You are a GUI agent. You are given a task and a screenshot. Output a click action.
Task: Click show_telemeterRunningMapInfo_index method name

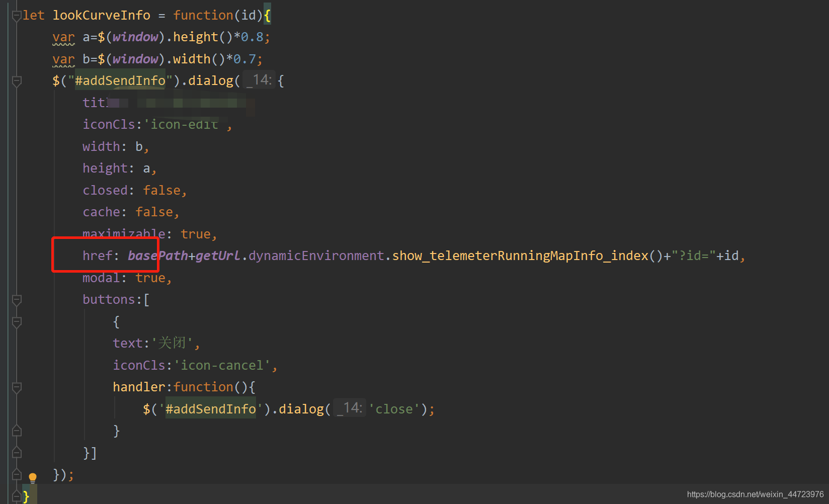pyautogui.click(x=520, y=256)
